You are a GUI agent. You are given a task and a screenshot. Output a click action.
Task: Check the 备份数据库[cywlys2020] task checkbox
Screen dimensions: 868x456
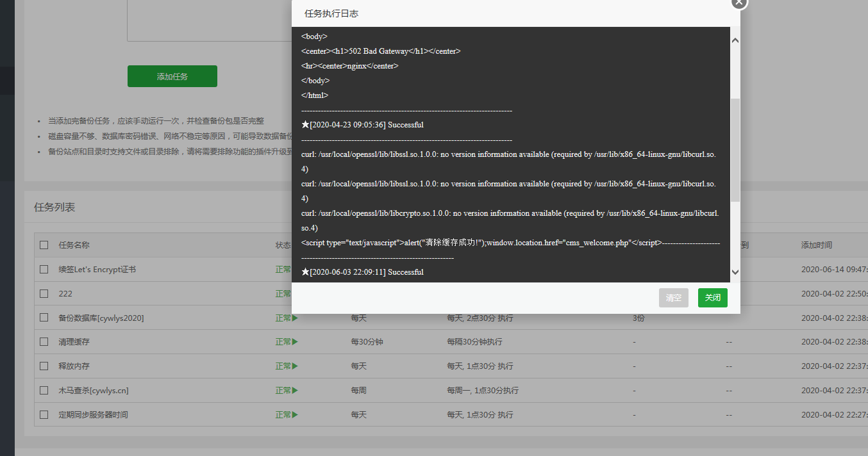tap(44, 318)
